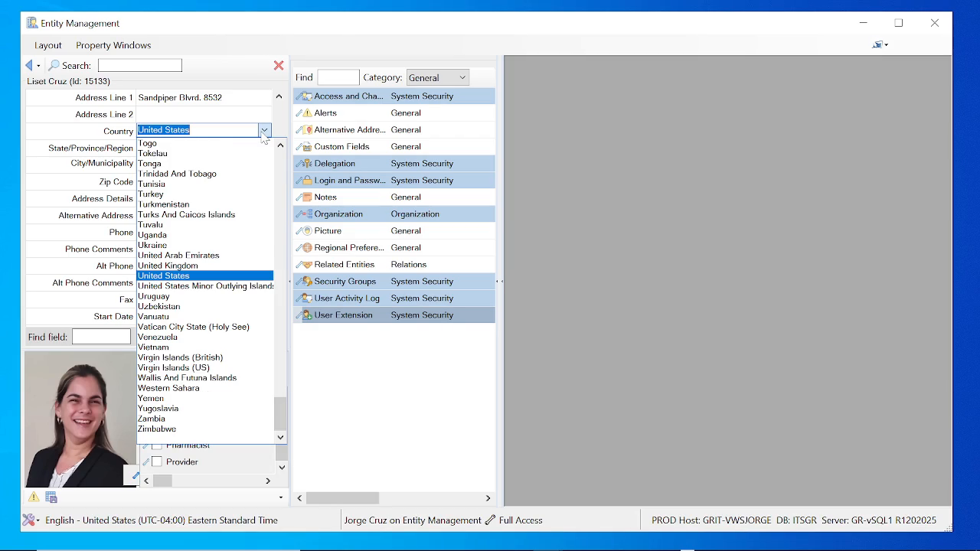This screenshot has width=980, height=551.
Task: Click the Address Line 1 value Sandpiper Blvrd. 8532
Action: coord(180,98)
